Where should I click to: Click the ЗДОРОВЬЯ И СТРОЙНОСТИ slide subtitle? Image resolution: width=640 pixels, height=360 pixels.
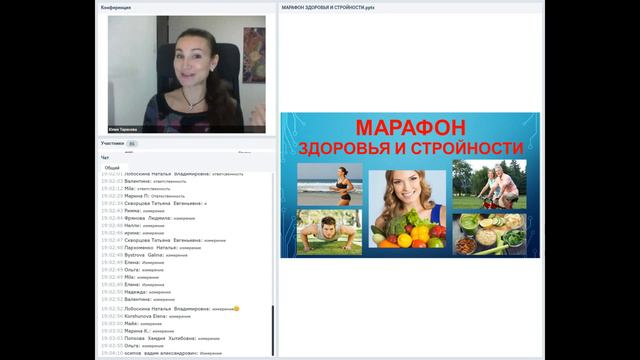410,148
